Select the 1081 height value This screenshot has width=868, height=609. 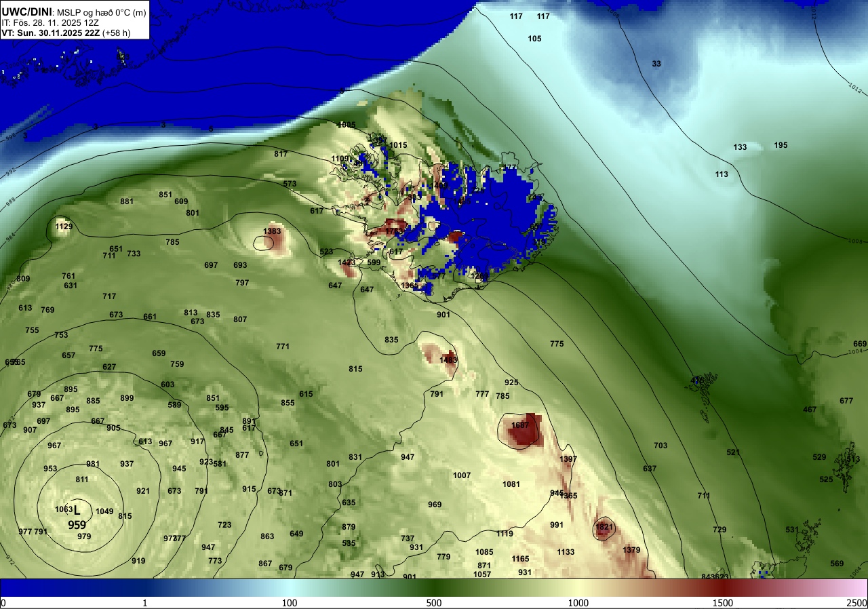click(511, 484)
